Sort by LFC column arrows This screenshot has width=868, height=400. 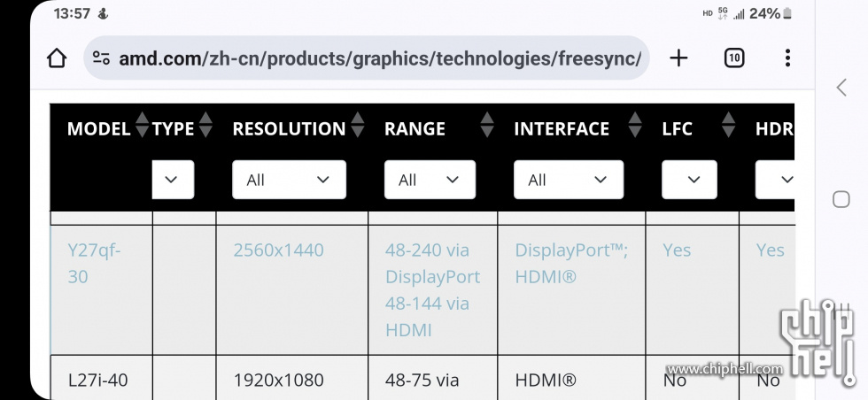tap(728, 125)
